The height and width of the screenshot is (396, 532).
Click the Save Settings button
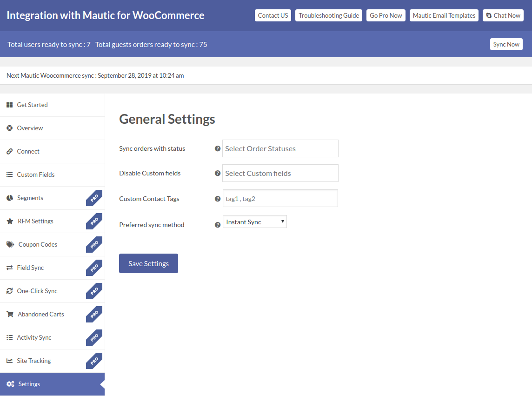point(149,263)
